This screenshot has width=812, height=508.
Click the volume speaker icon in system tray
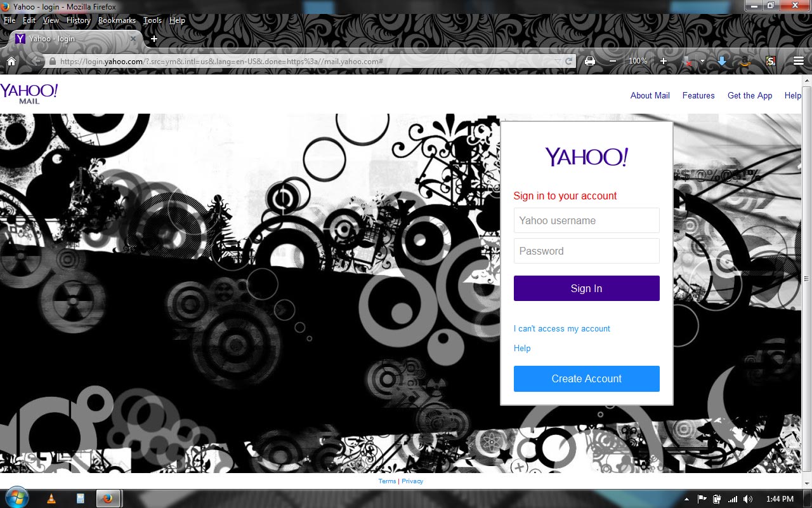pyautogui.click(x=747, y=499)
